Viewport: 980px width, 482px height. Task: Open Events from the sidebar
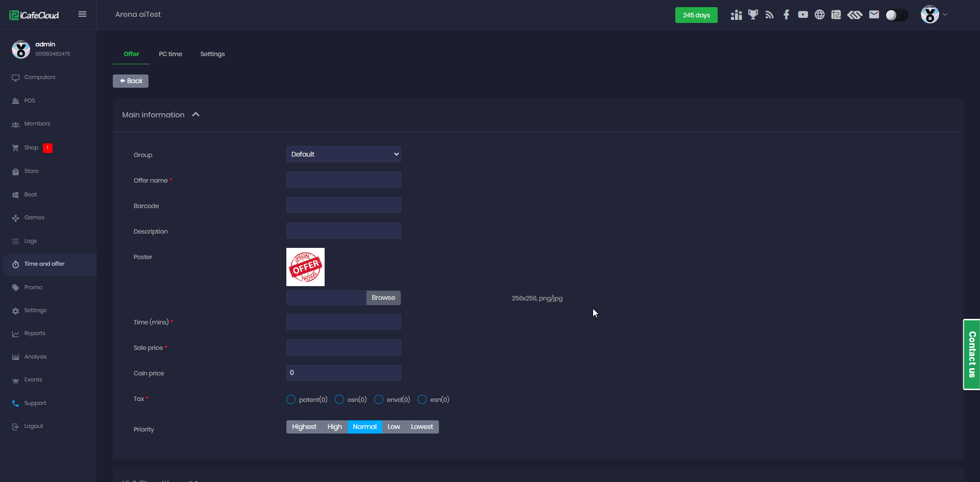tap(48, 380)
